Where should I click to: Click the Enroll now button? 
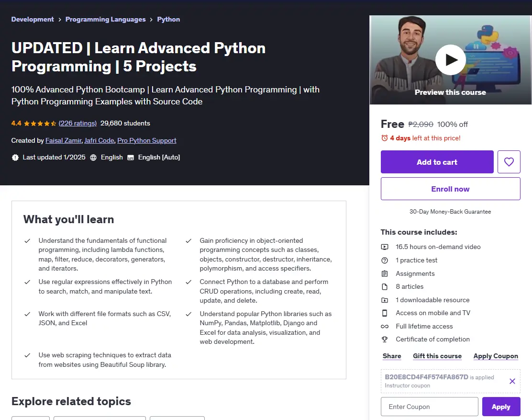tap(450, 189)
